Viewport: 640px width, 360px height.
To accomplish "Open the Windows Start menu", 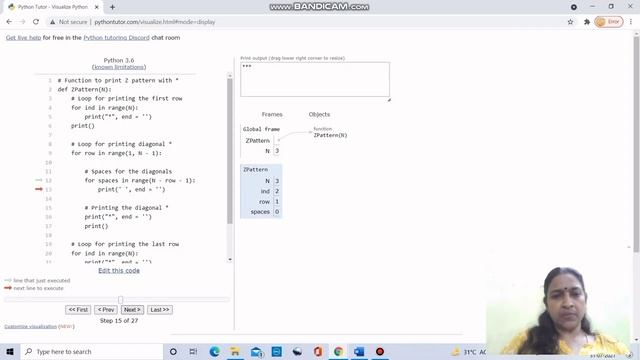I will (x=10, y=351).
